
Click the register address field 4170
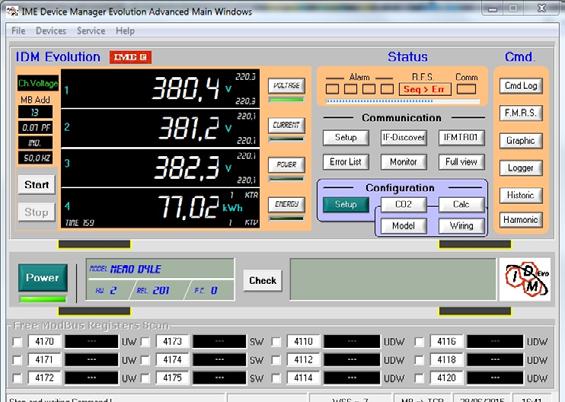click(45, 341)
